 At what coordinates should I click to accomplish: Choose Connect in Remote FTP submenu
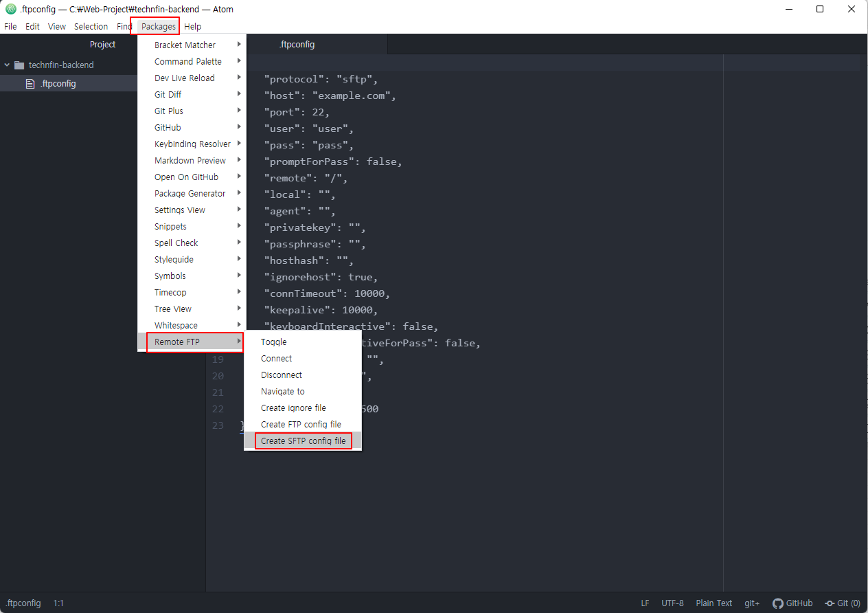303,358
